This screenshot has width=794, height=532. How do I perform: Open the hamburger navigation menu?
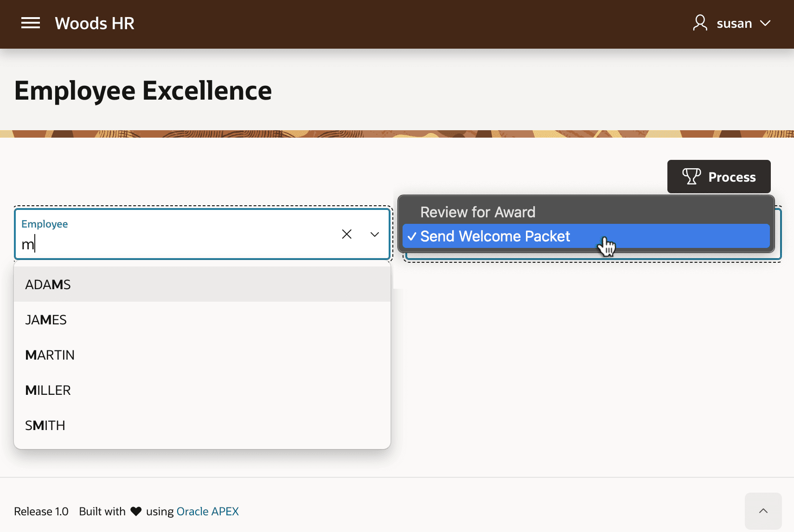(x=31, y=23)
